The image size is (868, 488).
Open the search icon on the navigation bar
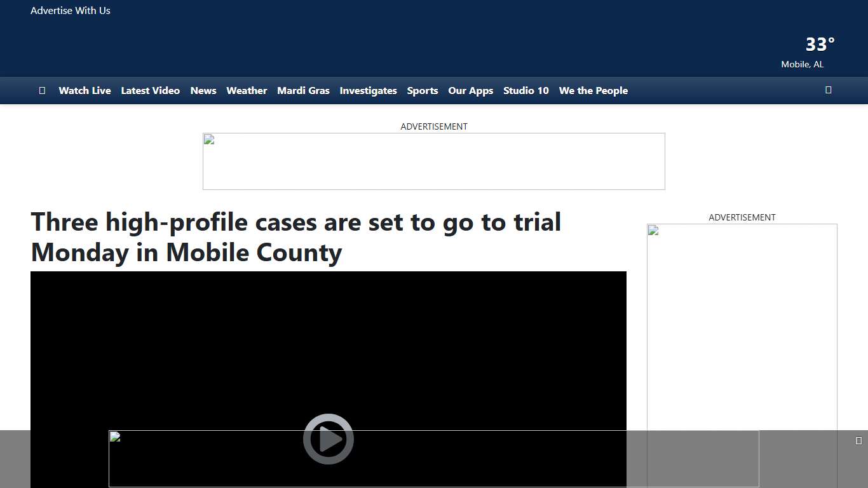pos(828,90)
